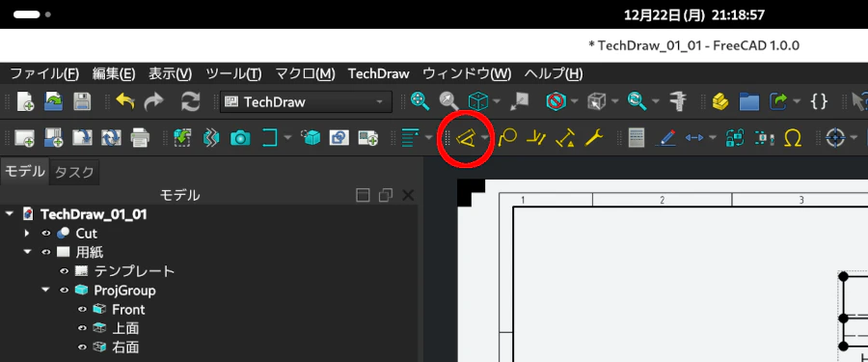Open dropdown arrow beside yellow Dimension icon

pos(485,137)
